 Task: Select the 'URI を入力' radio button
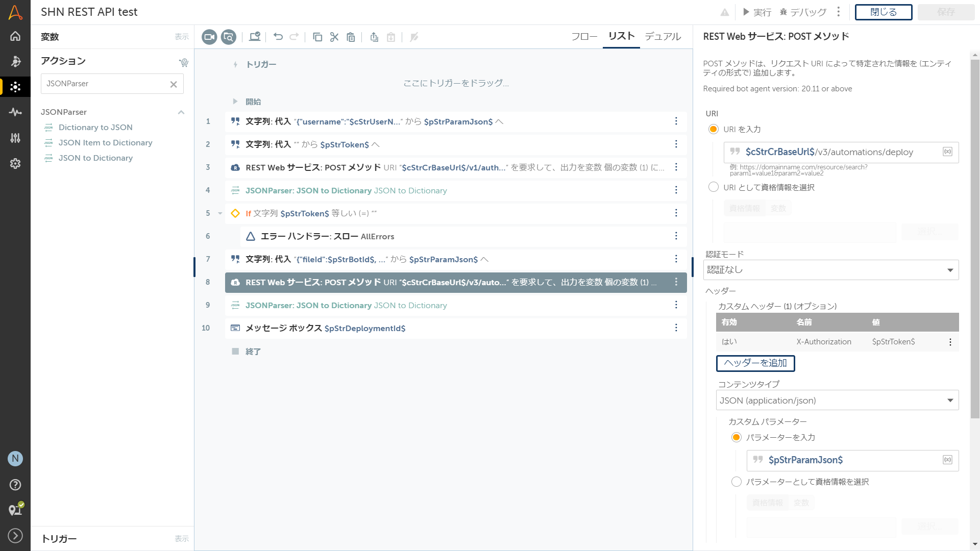coord(714,129)
